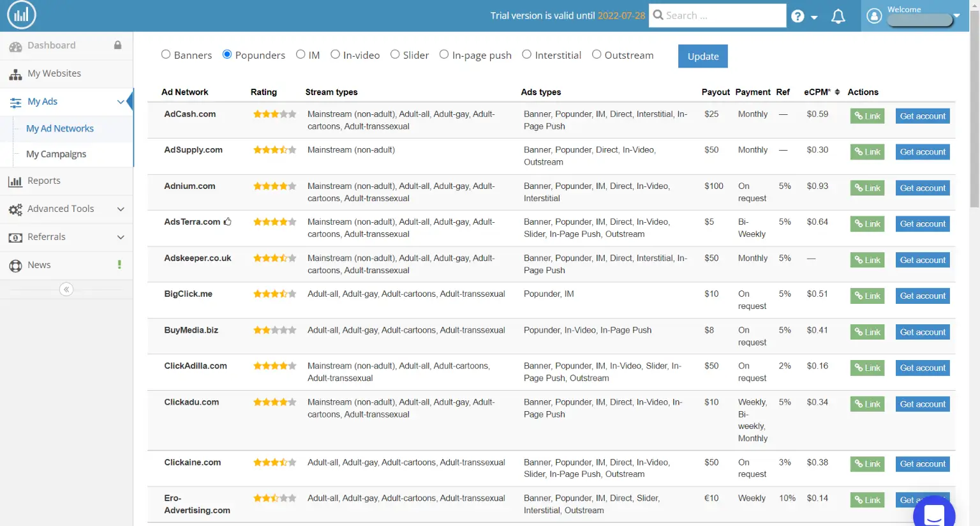Open Dashboard menu item
The height and width of the screenshot is (526, 980).
click(x=66, y=46)
